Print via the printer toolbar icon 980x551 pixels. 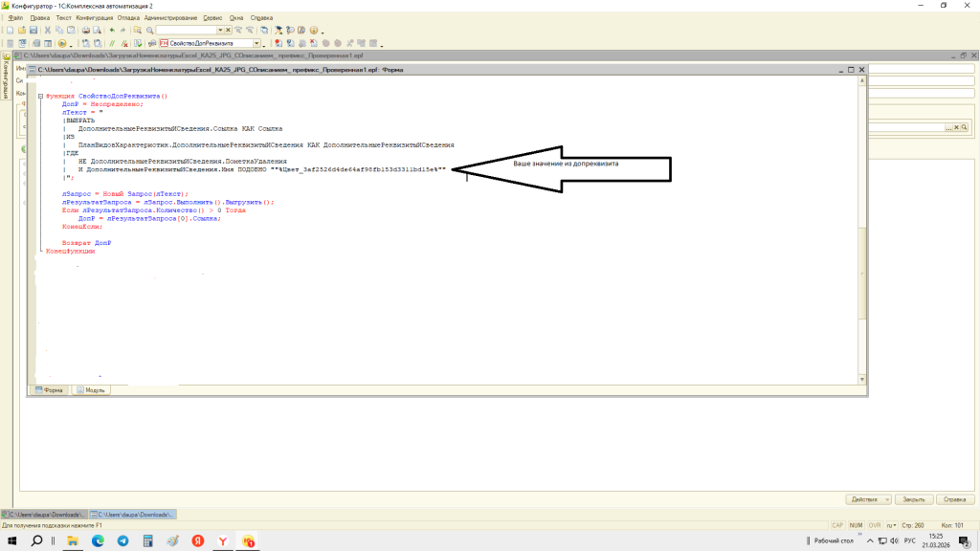pyautogui.click(x=85, y=30)
